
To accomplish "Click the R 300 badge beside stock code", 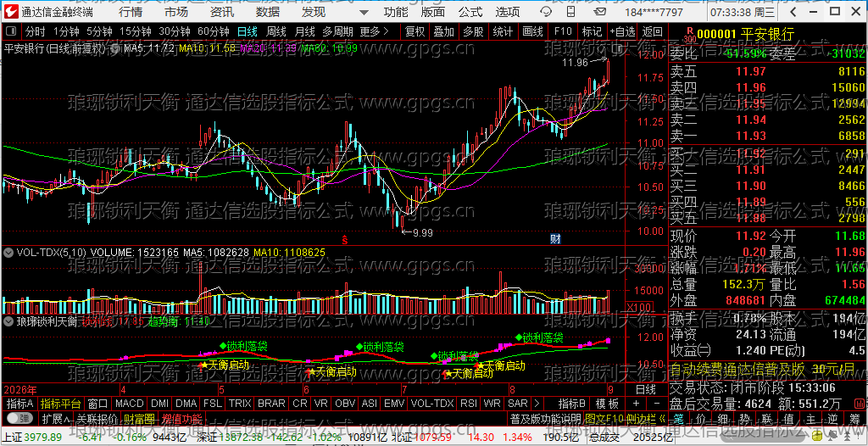I will pyautogui.click(x=689, y=35).
